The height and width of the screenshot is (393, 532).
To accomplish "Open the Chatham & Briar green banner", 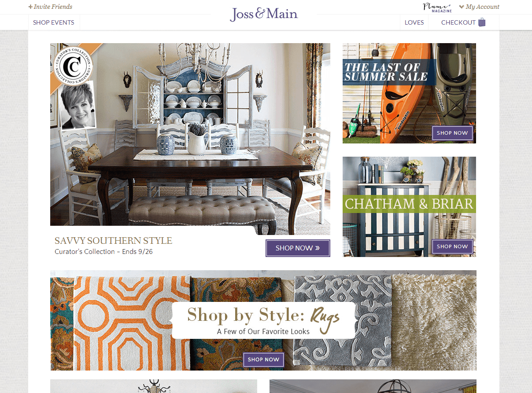I will click(x=409, y=204).
